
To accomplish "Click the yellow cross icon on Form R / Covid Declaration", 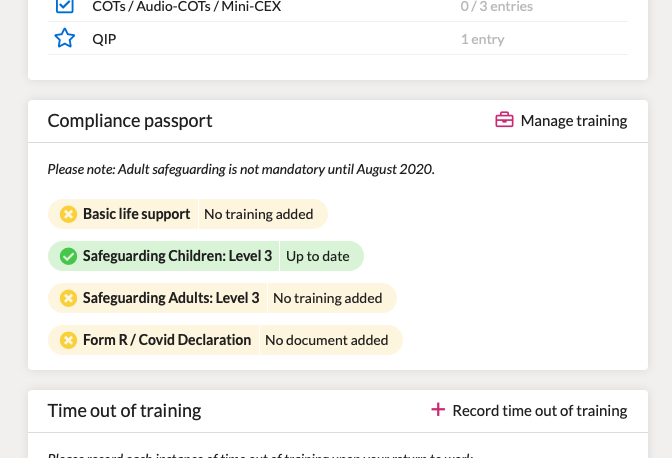I will tap(68, 340).
